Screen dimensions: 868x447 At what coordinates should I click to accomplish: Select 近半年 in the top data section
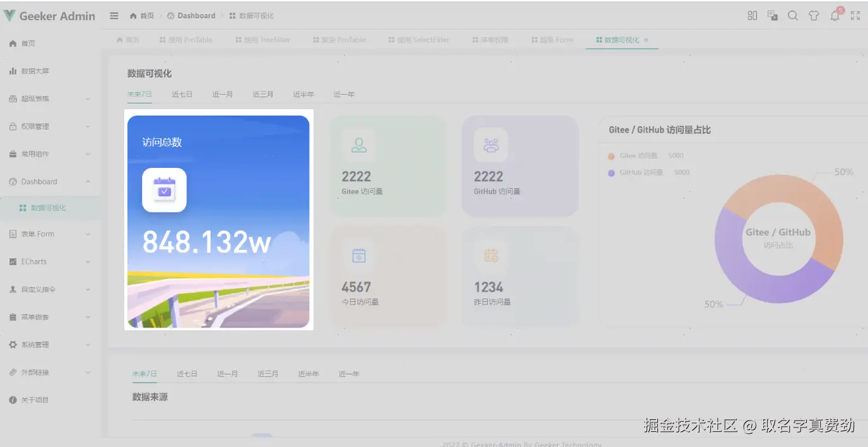point(303,94)
